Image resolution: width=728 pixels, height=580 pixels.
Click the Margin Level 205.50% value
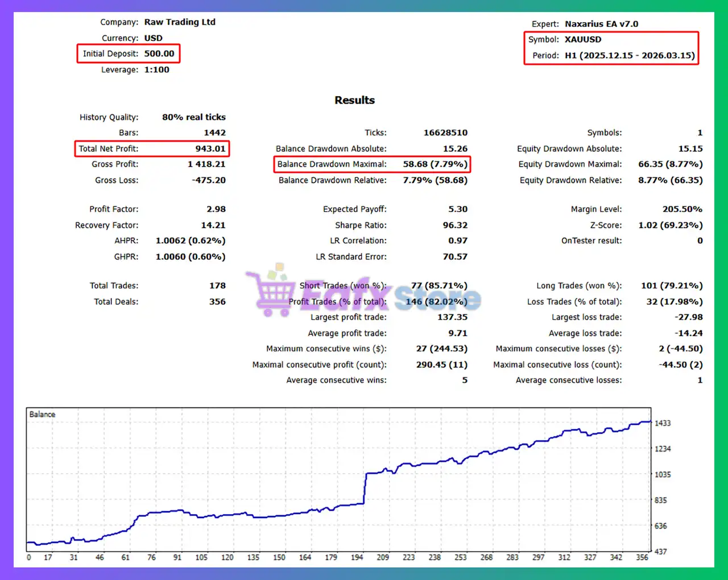(x=682, y=209)
